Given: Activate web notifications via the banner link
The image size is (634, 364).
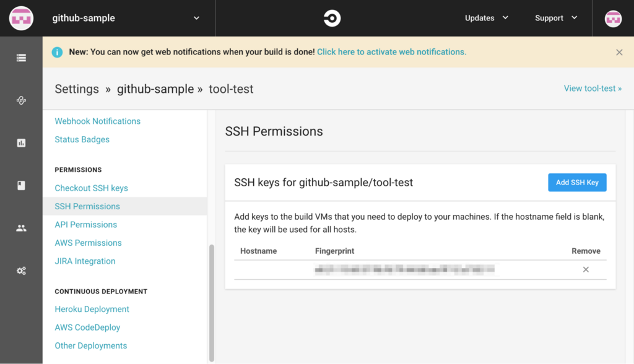Looking at the screenshot, I should click(391, 52).
